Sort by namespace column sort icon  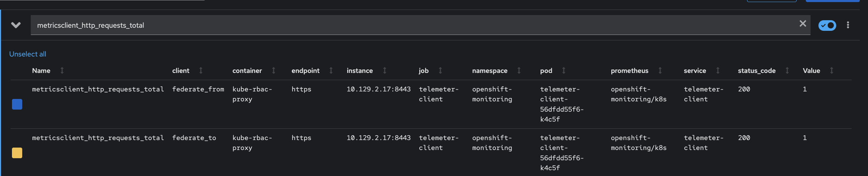(519, 71)
